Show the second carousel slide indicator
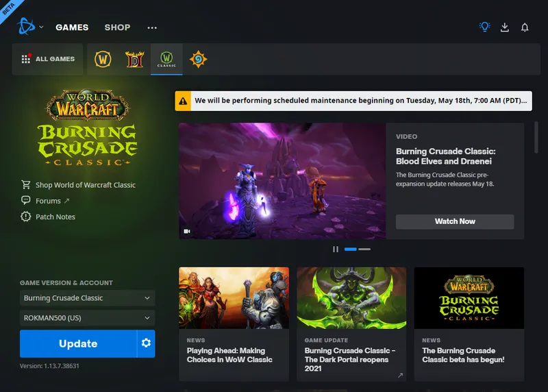Screen dimensions: 548x392 (x=364, y=249)
